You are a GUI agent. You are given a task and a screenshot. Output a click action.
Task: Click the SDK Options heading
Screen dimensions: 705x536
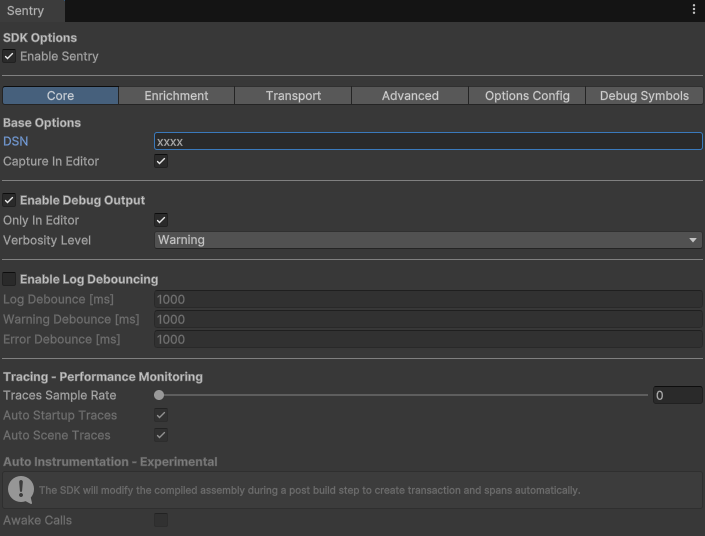40,38
